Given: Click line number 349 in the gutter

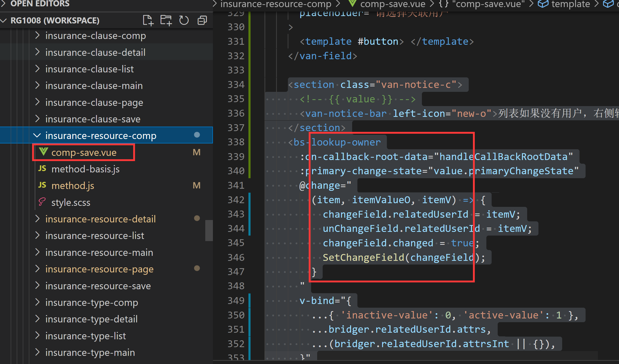Looking at the screenshot, I should click(236, 301).
